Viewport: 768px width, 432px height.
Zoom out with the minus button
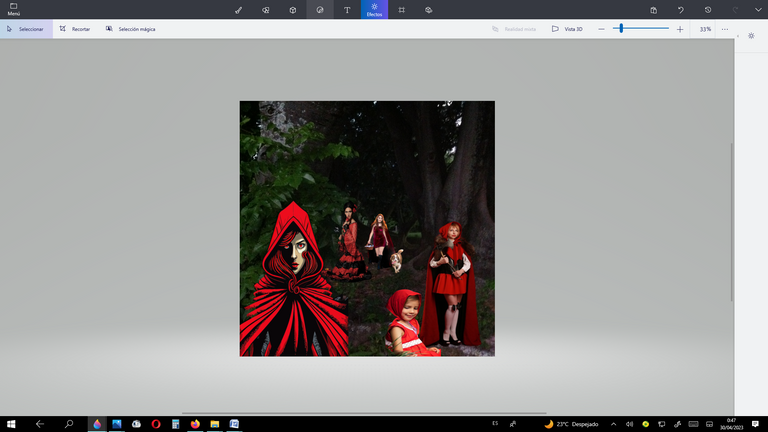pyautogui.click(x=601, y=29)
